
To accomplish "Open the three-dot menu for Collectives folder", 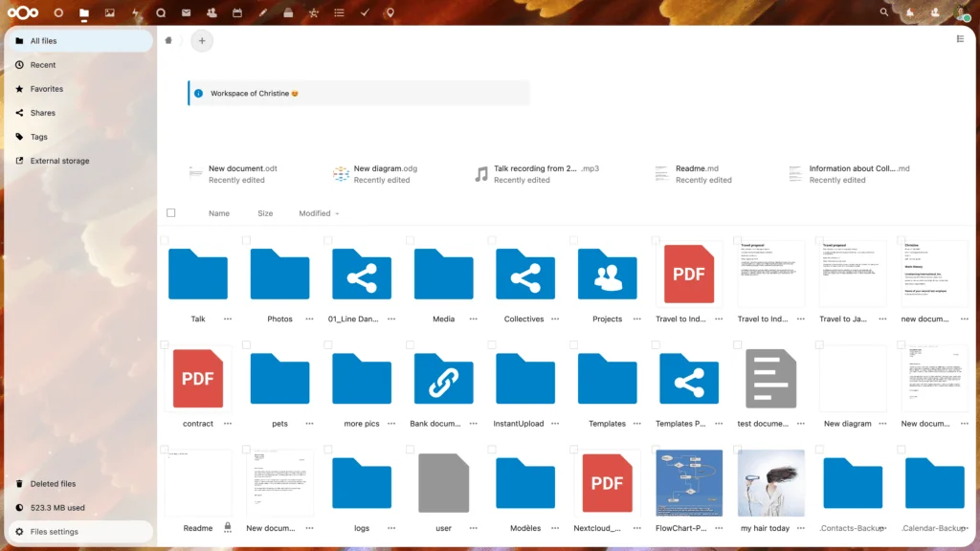I will (555, 319).
